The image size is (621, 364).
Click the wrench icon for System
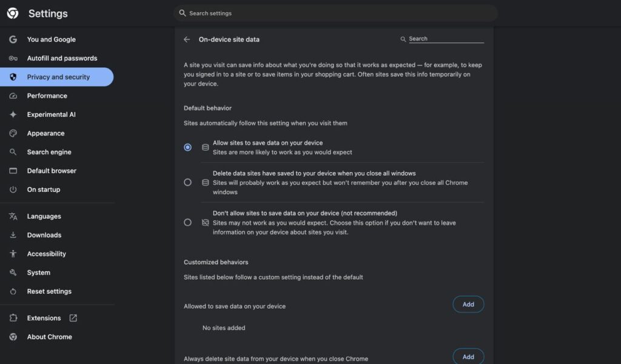coord(13,273)
